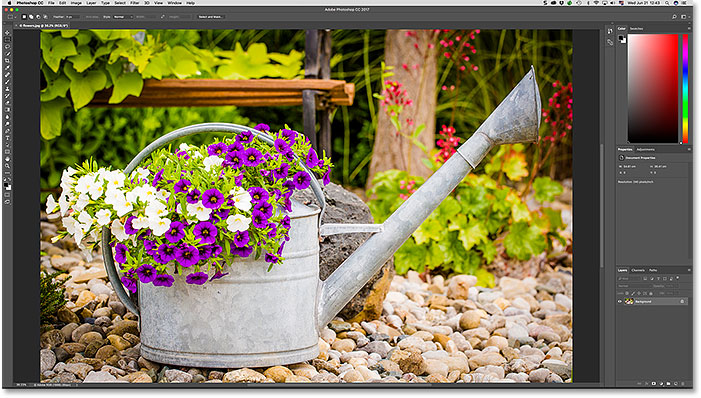Click the Background layer lock icon

[x=682, y=301]
